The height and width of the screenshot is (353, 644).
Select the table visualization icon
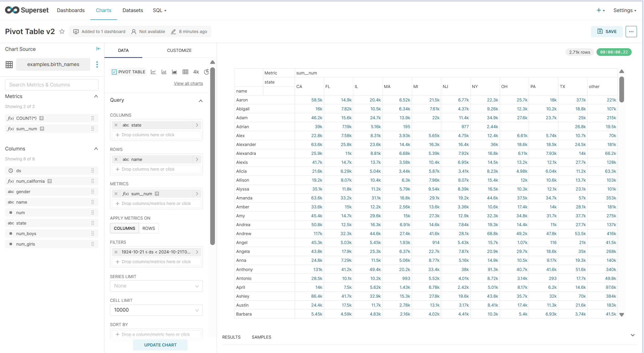pyautogui.click(x=185, y=72)
